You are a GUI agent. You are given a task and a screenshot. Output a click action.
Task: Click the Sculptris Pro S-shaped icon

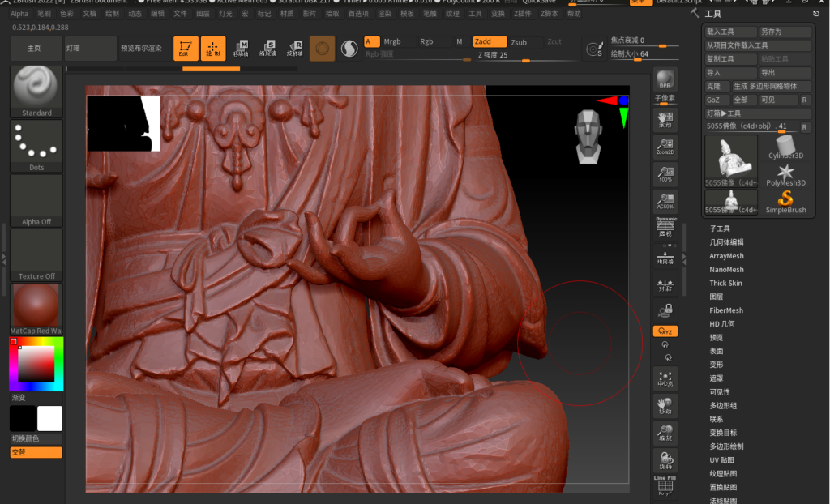pos(349,49)
